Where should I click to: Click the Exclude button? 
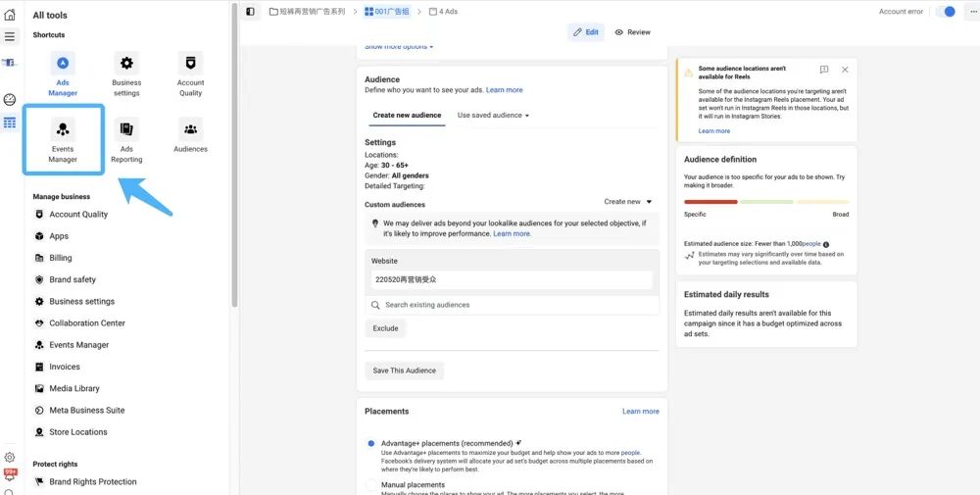click(x=385, y=328)
